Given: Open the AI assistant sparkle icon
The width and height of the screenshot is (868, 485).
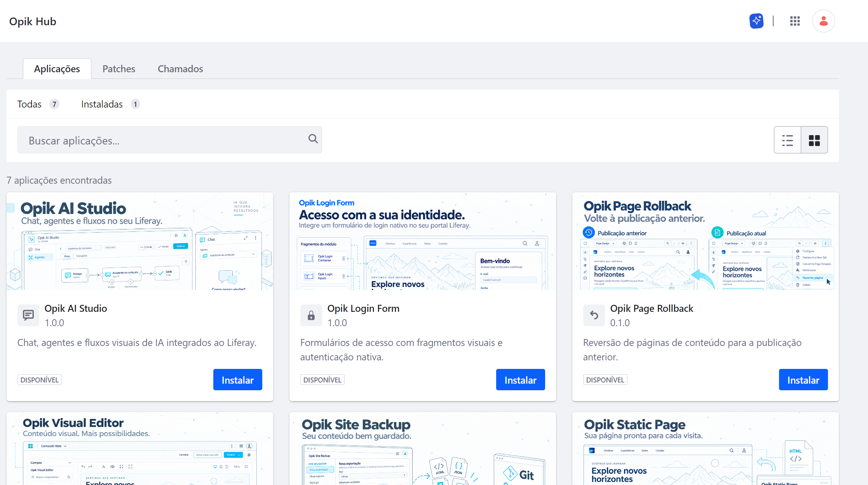Looking at the screenshot, I should 756,21.
